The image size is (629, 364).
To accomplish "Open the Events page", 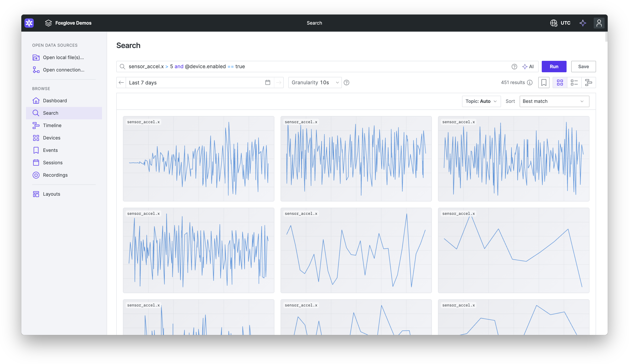I will click(64, 150).
